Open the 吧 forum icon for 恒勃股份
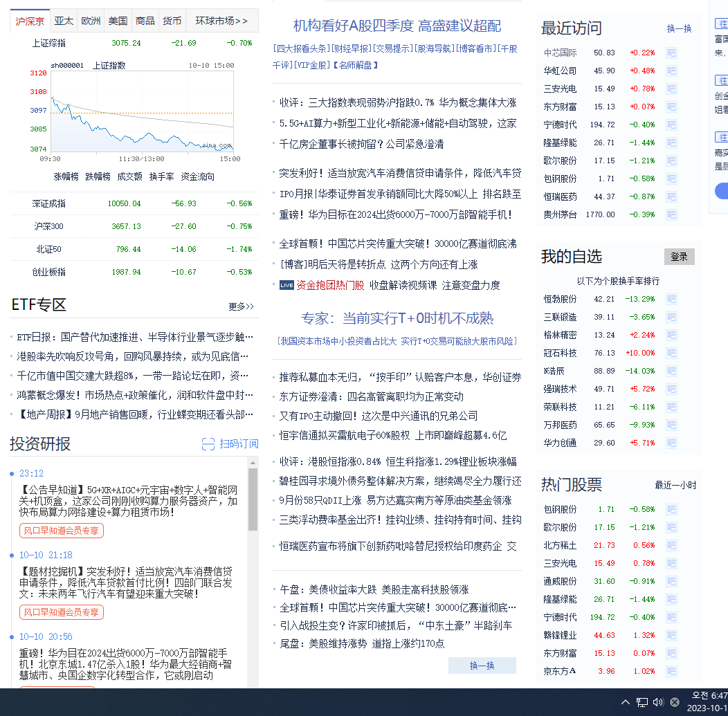The width and height of the screenshot is (728, 716). tap(671, 300)
